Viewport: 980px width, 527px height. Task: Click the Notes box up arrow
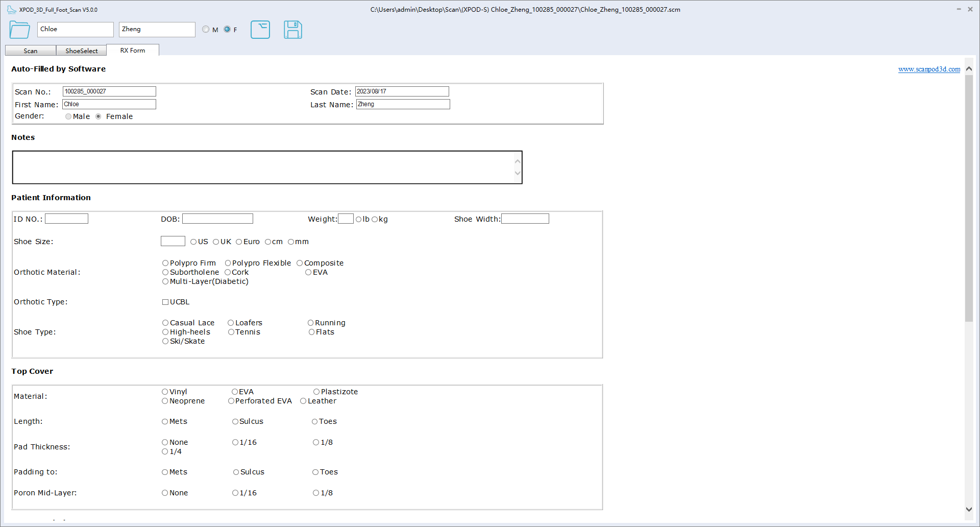(518, 161)
